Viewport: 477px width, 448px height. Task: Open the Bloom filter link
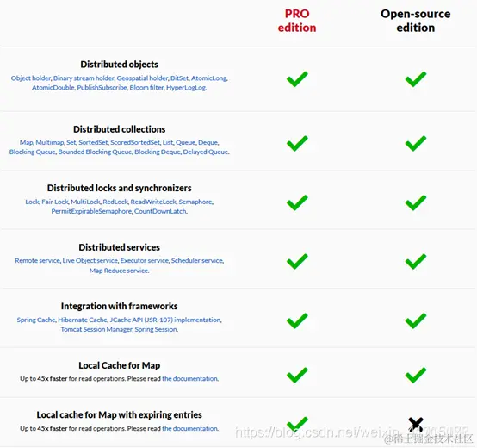coord(146,88)
